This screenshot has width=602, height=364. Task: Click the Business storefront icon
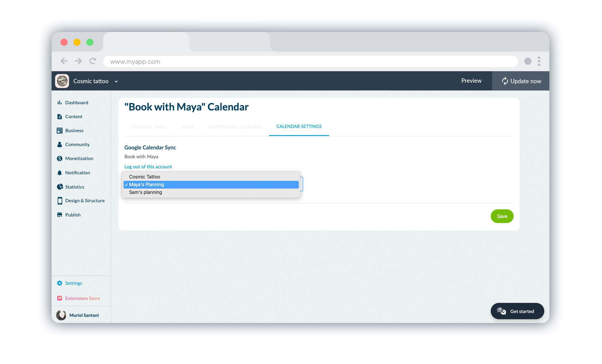[60, 131]
